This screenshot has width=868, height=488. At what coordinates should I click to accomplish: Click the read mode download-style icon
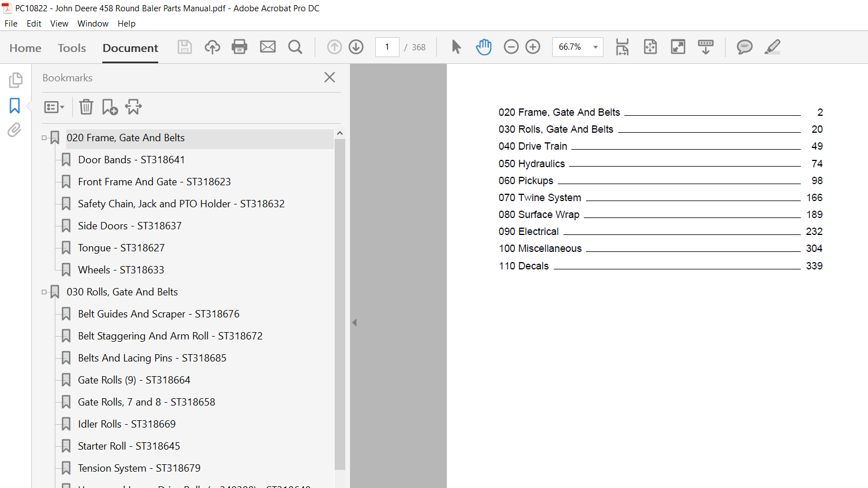(x=706, y=47)
